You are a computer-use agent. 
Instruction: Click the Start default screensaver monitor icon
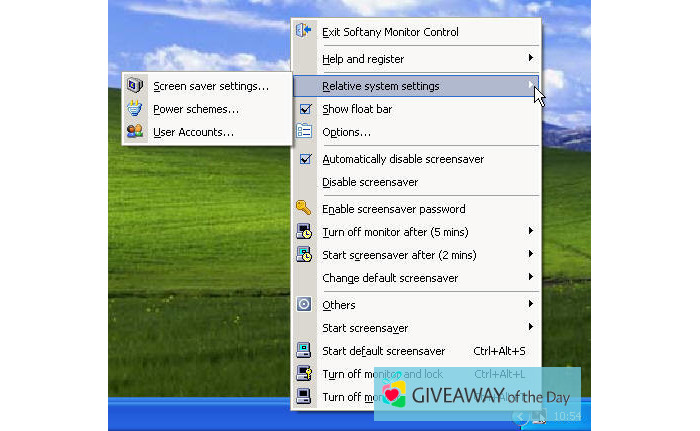(305, 351)
